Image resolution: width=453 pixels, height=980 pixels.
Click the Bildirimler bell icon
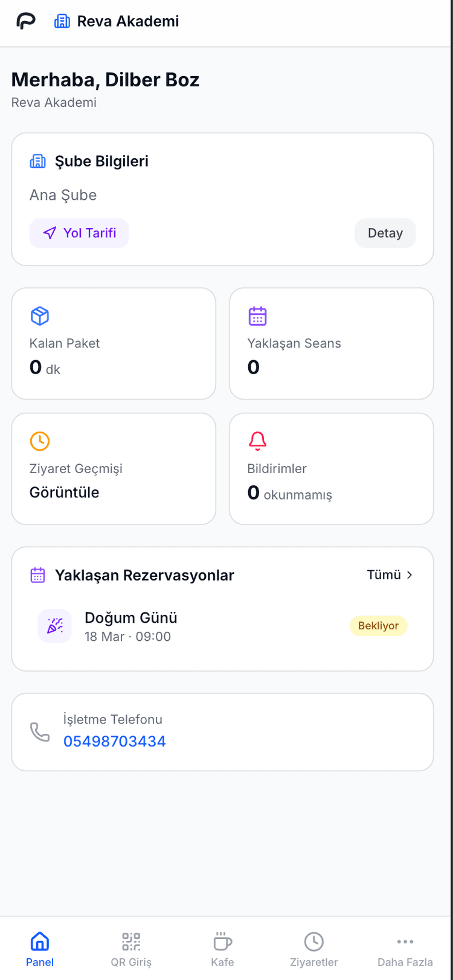tap(256, 441)
